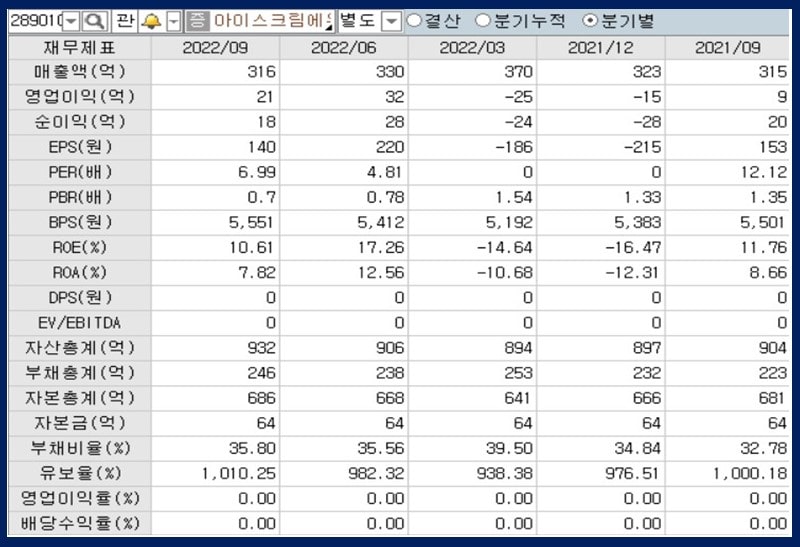Click the bell alert icon
Image resolution: width=800 pixels, height=547 pixels.
point(152,21)
